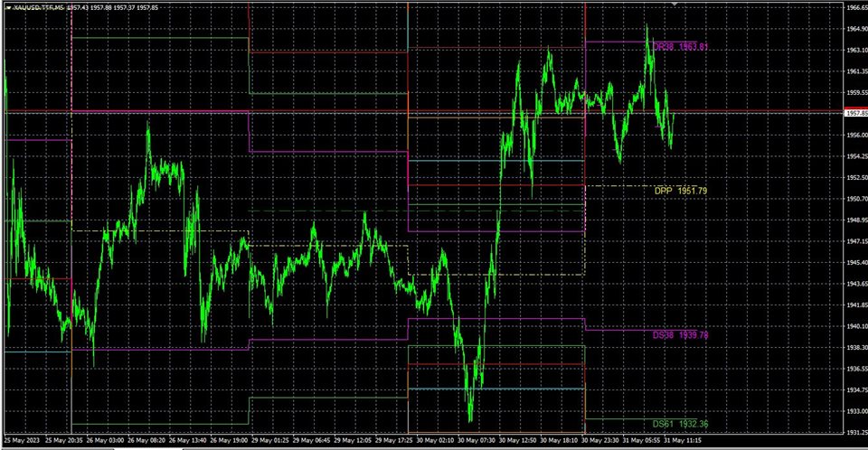Image resolution: width=868 pixels, height=450 pixels.
Task: Click the 31 May 05:55 time label
Action: pyautogui.click(x=641, y=441)
